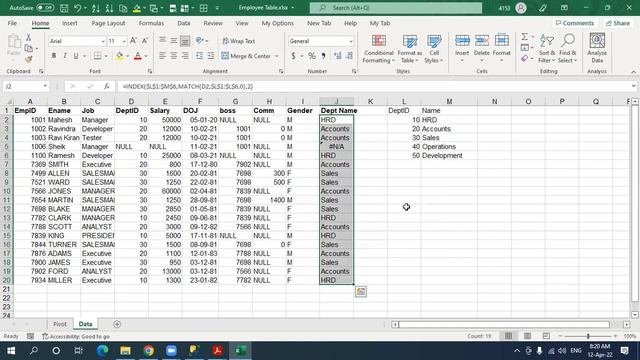The image size is (640, 360).
Task: Open Chrome from the taskbar
Action: [149, 351]
